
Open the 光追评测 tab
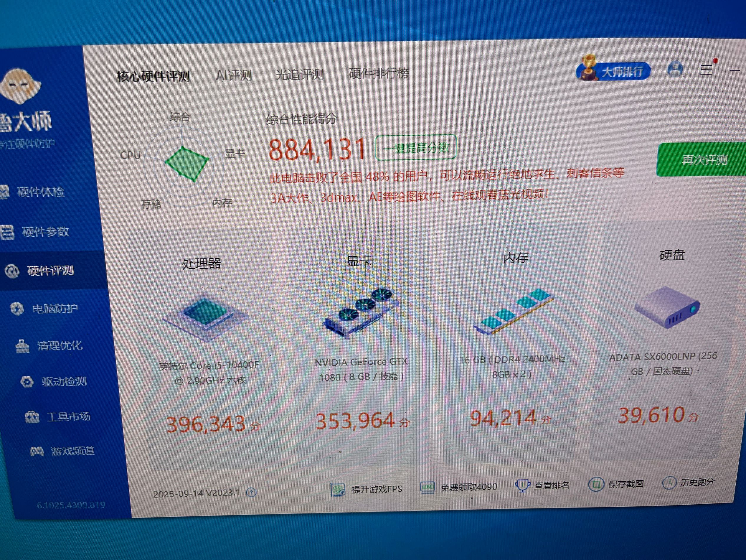point(299,74)
